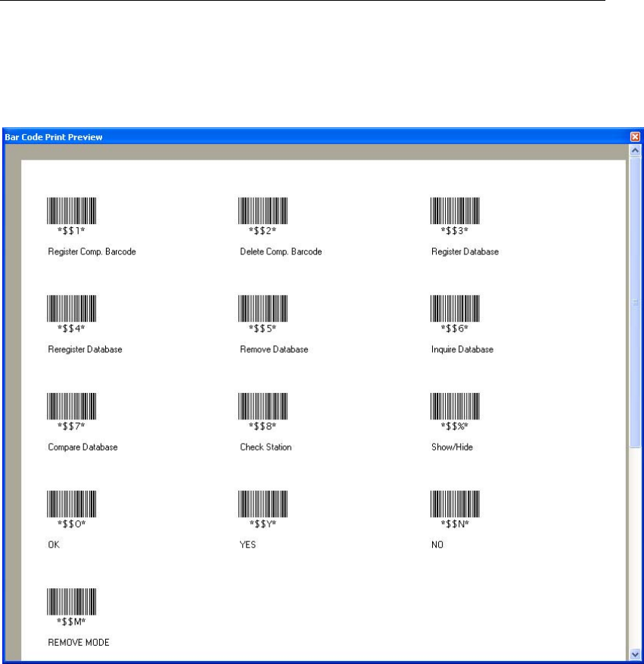Click the *$$N* barcode image
644x664 pixels.
tap(455, 504)
